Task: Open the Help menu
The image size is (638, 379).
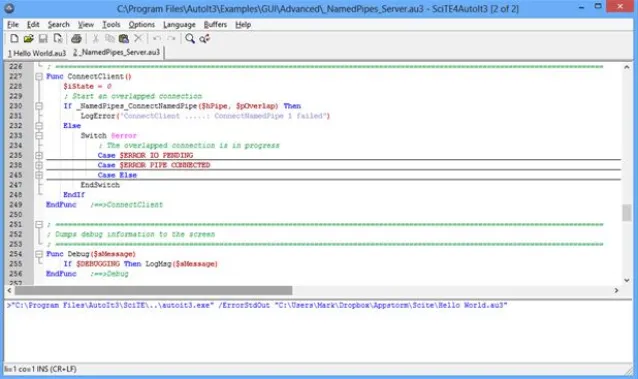Action: coord(243,24)
